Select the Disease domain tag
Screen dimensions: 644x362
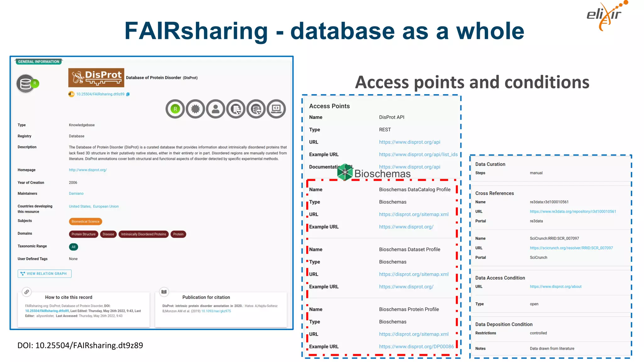(108, 234)
